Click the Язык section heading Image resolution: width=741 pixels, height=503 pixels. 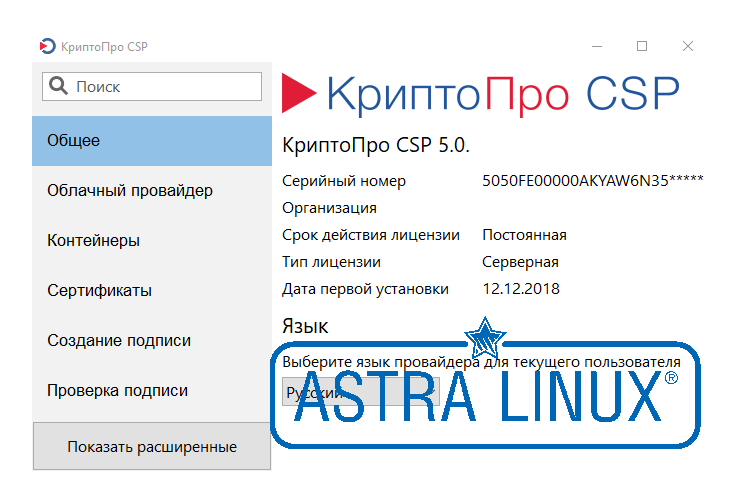coord(305,326)
